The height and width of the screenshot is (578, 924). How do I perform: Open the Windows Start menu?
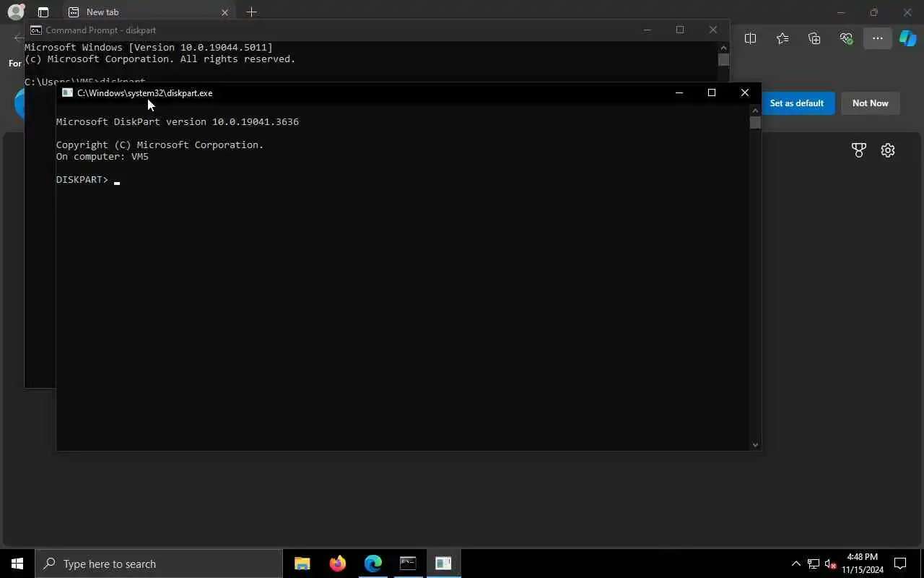[17, 564]
